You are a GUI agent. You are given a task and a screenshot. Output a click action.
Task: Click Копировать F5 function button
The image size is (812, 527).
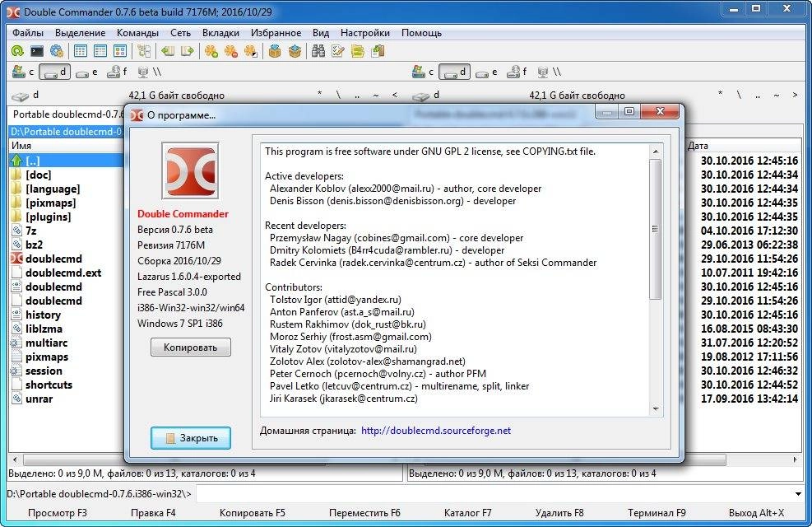pos(253,513)
